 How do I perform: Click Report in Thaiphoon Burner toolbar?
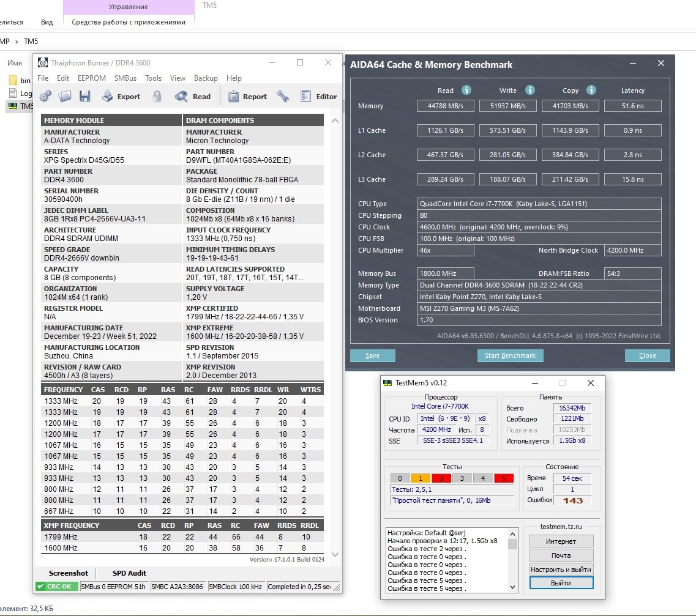(x=248, y=96)
